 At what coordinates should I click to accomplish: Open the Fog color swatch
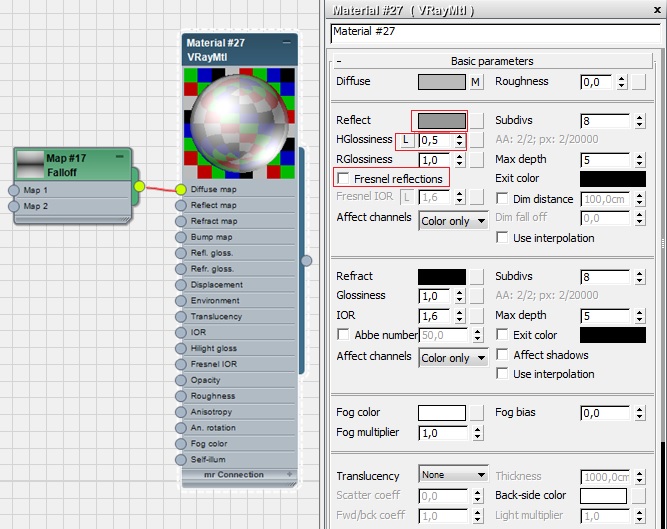pyautogui.click(x=442, y=413)
